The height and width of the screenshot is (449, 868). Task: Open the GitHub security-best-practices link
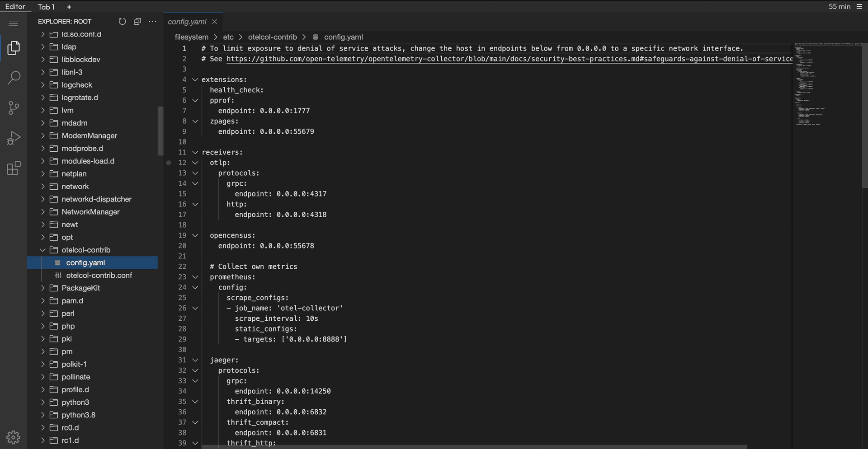pos(509,59)
